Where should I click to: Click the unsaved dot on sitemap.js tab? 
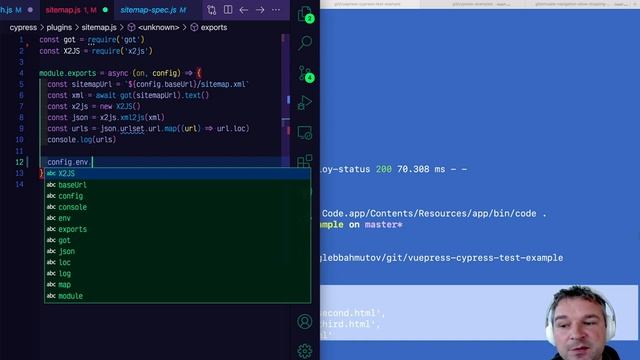coord(105,10)
